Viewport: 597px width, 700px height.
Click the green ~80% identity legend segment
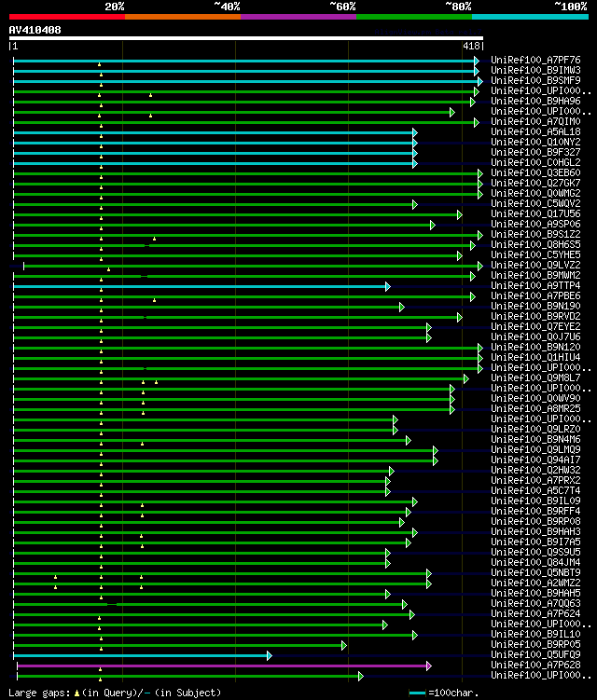[414, 17]
